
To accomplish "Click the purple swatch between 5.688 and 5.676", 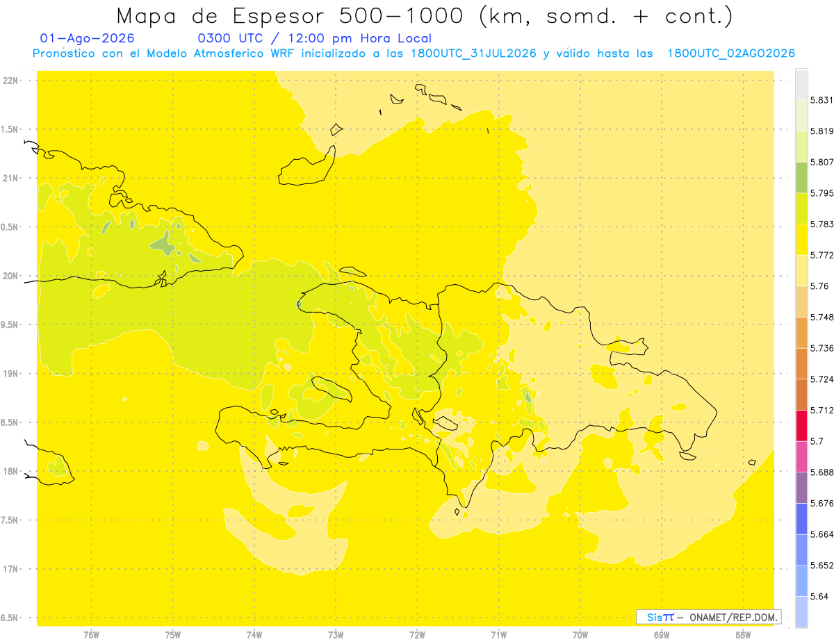I will 801,487.
